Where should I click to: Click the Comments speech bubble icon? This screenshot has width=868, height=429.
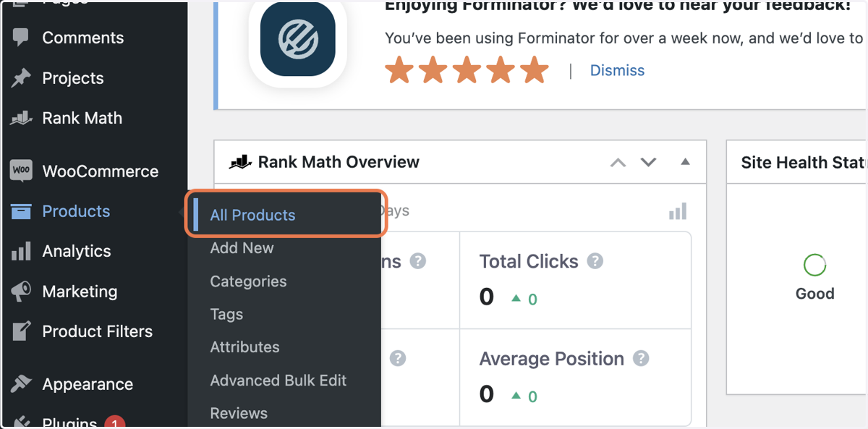click(x=21, y=38)
